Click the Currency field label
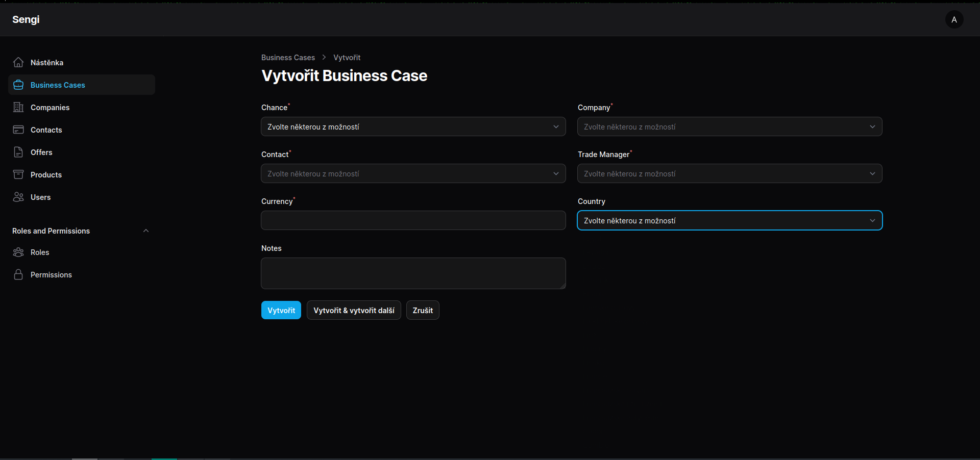Screen dimensions: 980x460 [277, 201]
